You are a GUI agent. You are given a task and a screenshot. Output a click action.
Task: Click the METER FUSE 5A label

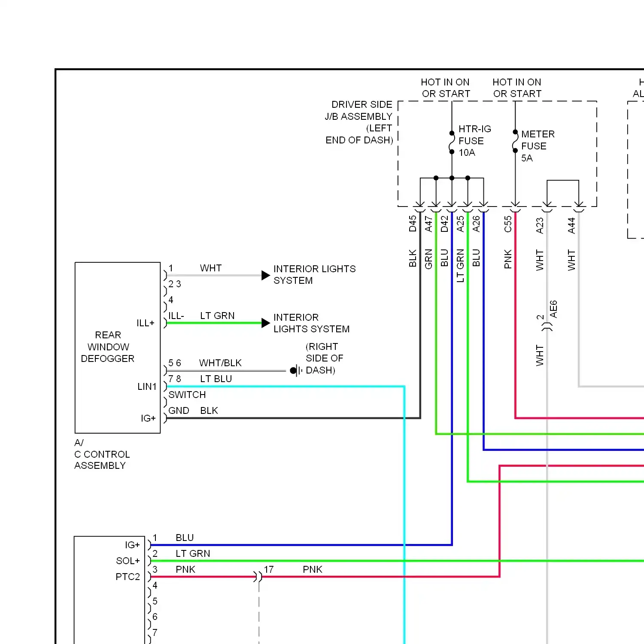[x=538, y=146]
